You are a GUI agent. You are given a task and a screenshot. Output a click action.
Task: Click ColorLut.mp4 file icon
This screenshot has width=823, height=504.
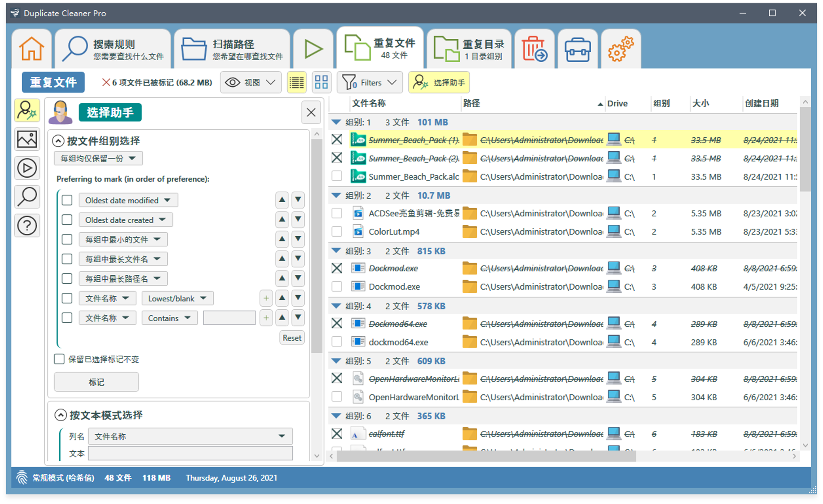358,231
